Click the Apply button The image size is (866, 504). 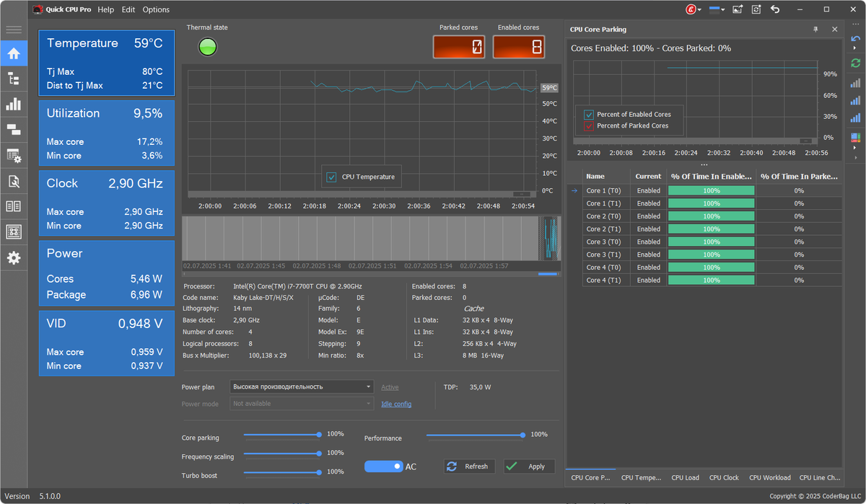click(x=529, y=467)
